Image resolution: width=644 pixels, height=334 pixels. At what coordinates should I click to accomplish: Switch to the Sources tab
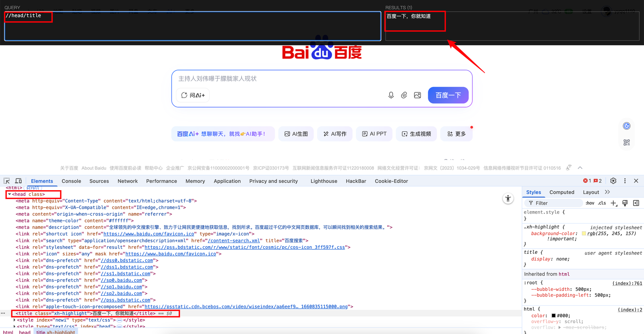pyautogui.click(x=99, y=181)
